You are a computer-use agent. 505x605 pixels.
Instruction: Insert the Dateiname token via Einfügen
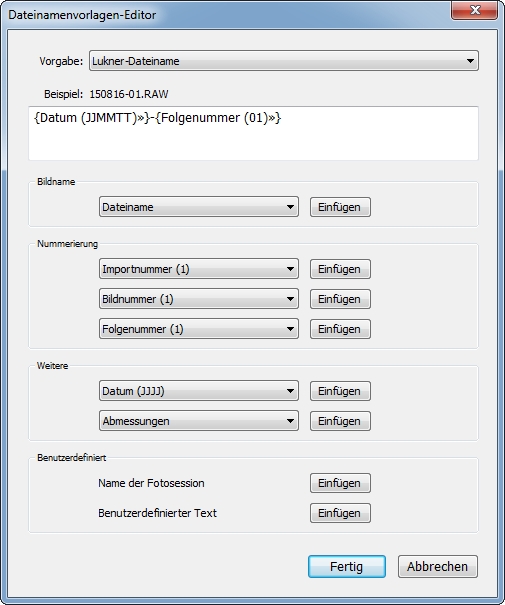click(x=340, y=207)
